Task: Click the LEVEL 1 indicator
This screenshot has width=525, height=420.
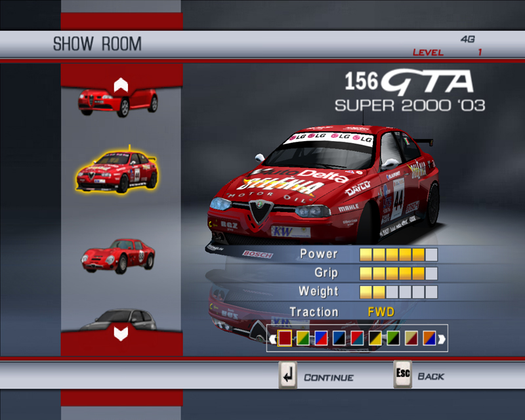Action: tap(448, 52)
